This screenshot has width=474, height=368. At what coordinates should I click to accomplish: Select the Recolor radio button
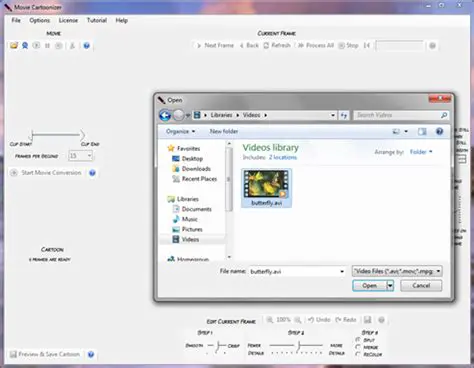coord(358,354)
